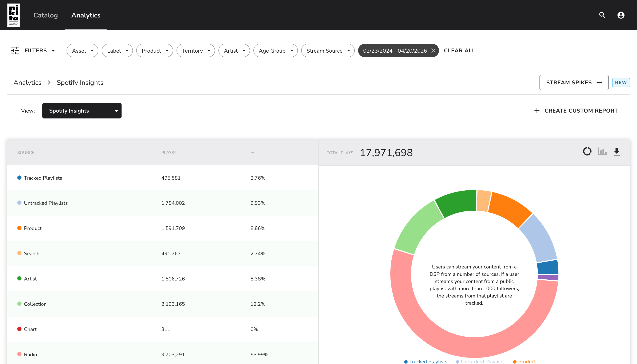Open the Territory filter dropdown
The height and width of the screenshot is (364, 637).
(x=196, y=50)
